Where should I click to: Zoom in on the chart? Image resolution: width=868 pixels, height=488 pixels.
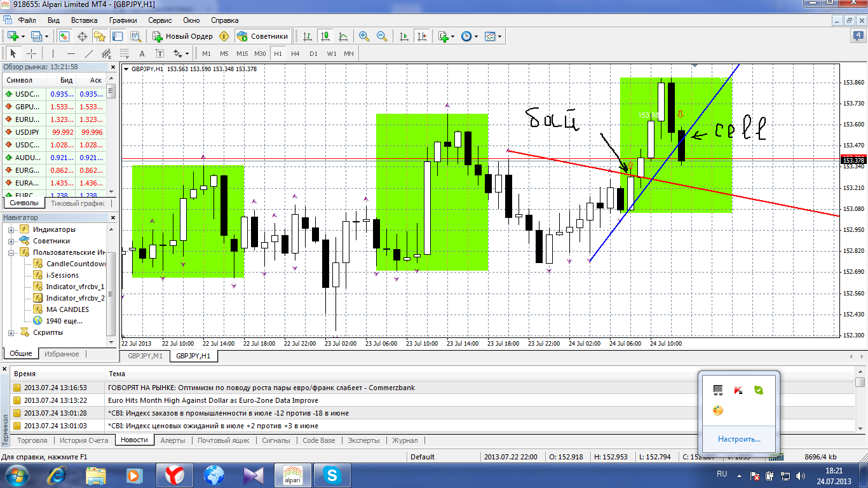click(x=364, y=36)
